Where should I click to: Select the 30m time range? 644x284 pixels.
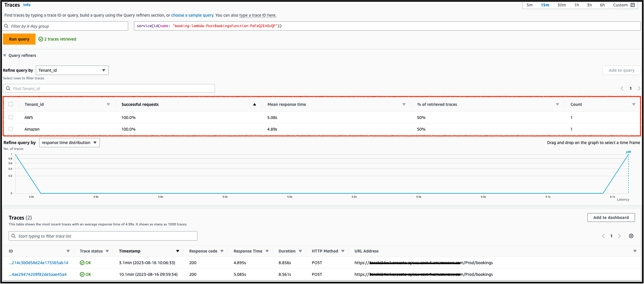click(x=562, y=5)
